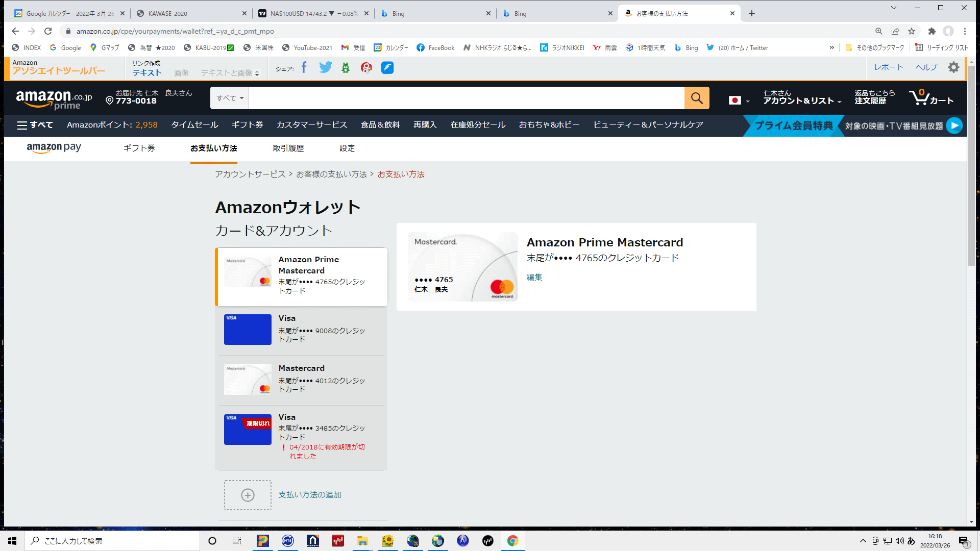Click the browser address bar URL
980x551 pixels.
pyautogui.click(x=175, y=31)
